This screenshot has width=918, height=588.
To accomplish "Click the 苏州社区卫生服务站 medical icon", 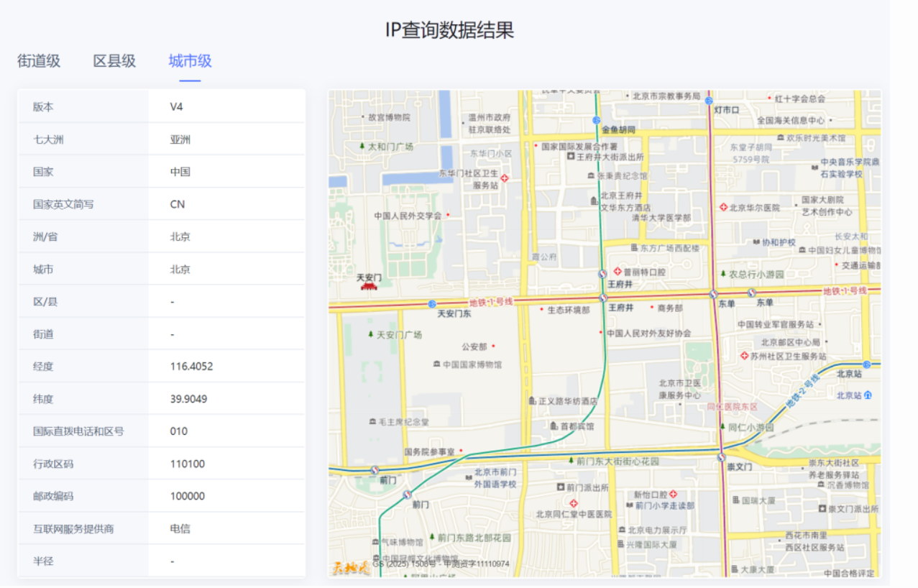I will (x=745, y=356).
